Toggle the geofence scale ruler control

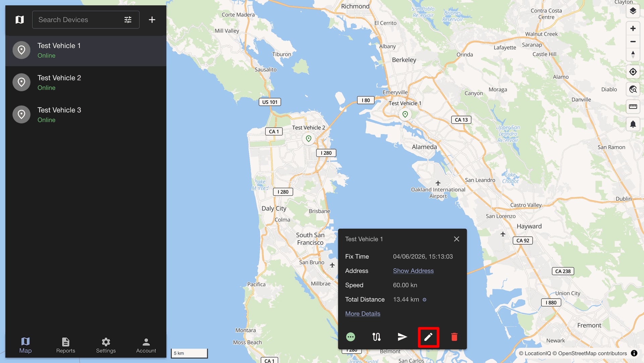[x=633, y=107]
